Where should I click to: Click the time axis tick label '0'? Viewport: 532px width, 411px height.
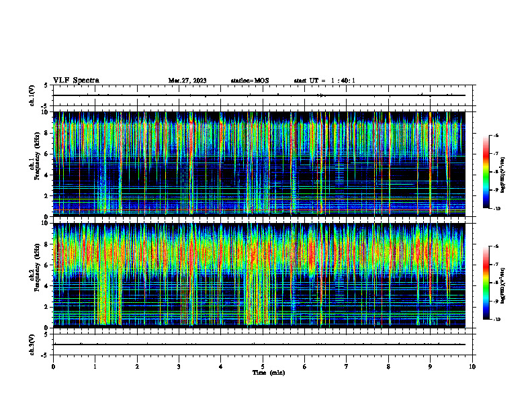click(53, 367)
